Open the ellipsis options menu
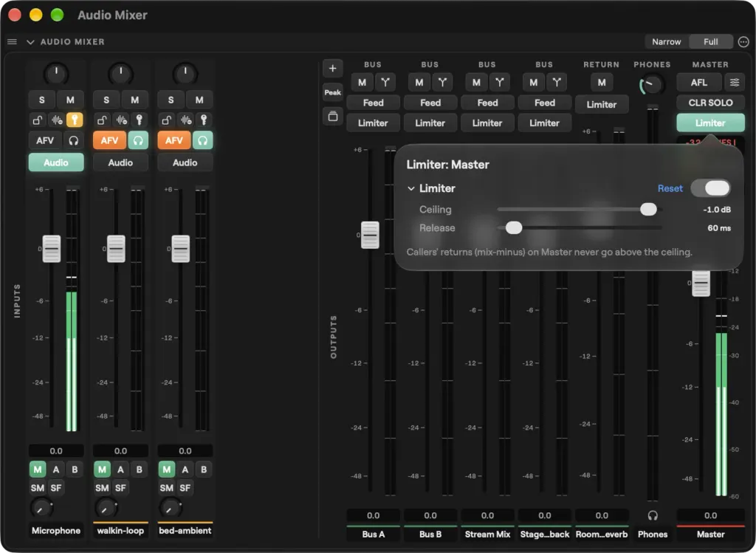 click(743, 42)
